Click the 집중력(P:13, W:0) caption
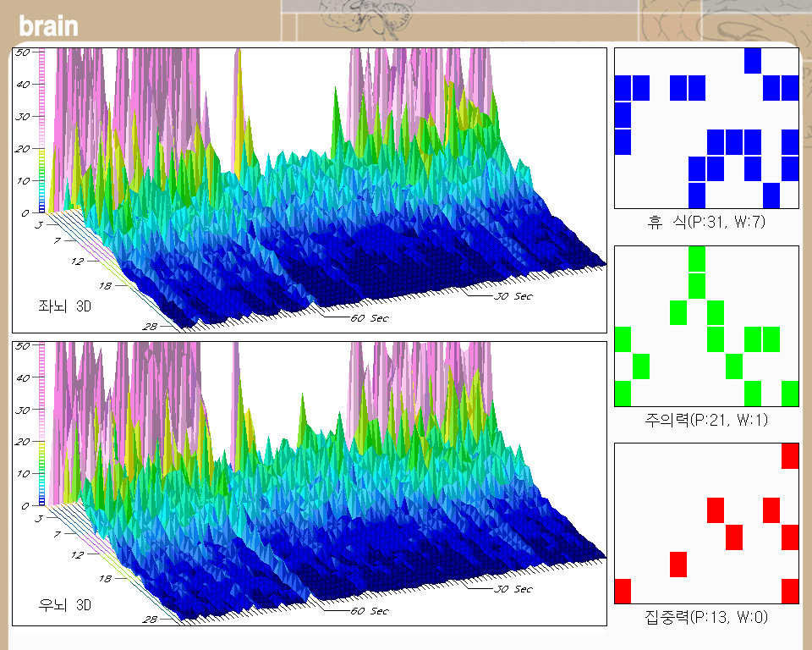812x650 pixels. click(x=705, y=618)
